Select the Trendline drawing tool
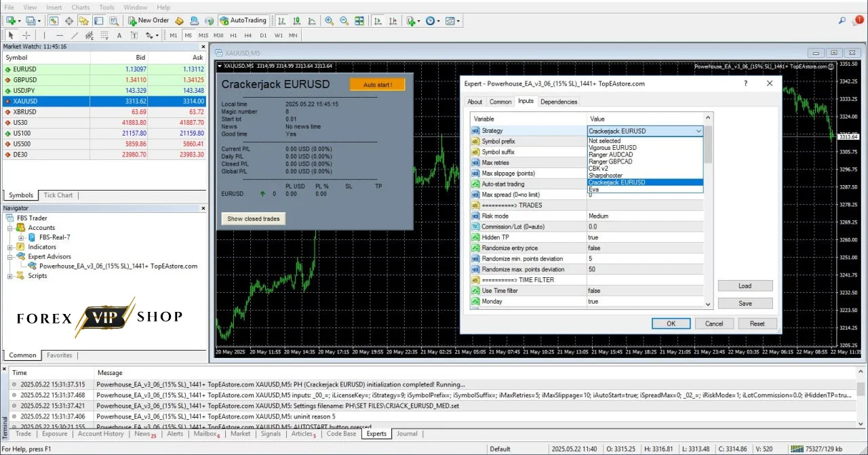This screenshot has height=455, width=868. (x=75, y=35)
